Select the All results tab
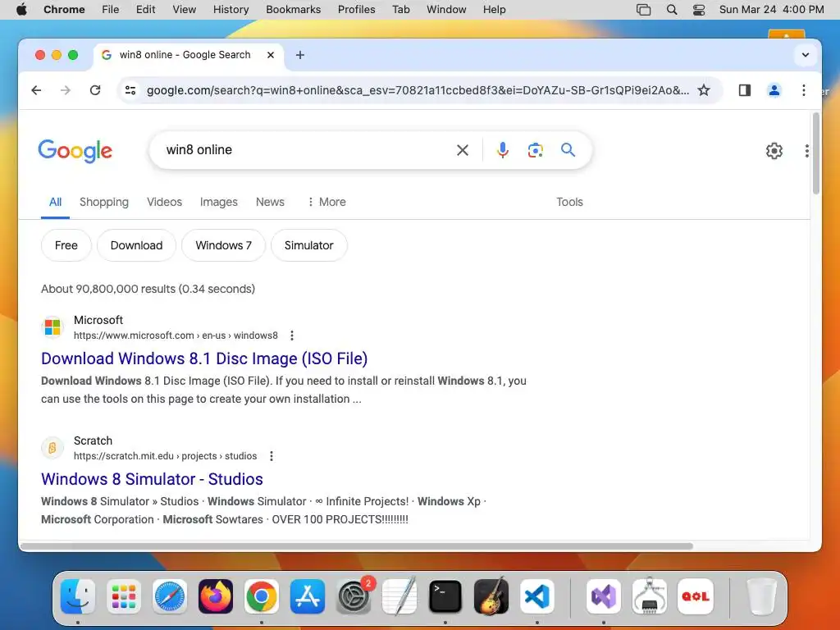Screen dimensions: 840x630 pos(55,202)
